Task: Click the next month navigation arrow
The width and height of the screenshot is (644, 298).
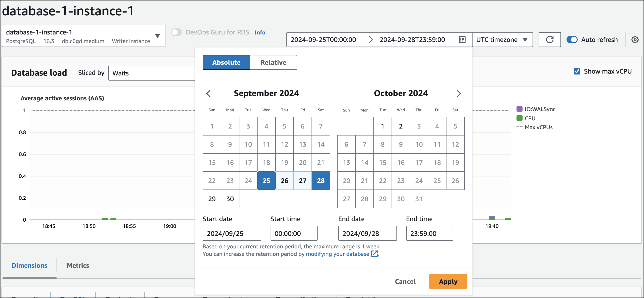Action: click(458, 93)
